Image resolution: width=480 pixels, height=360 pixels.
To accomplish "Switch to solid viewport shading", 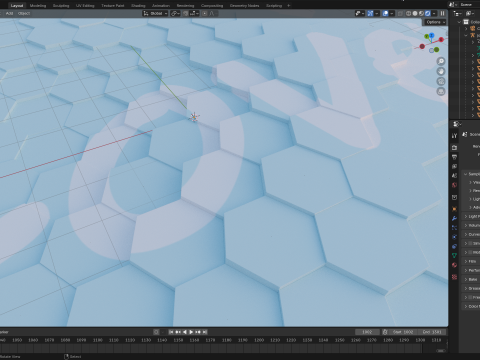I will click(415, 13).
